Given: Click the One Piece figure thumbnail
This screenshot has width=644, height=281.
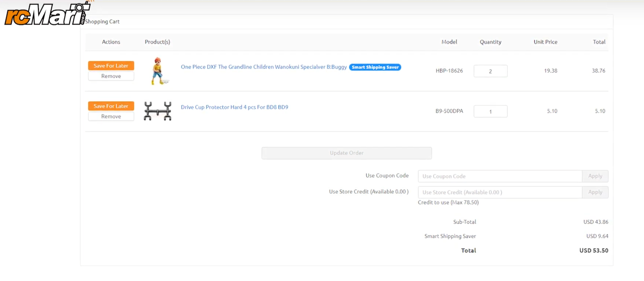Looking at the screenshot, I should (158, 71).
